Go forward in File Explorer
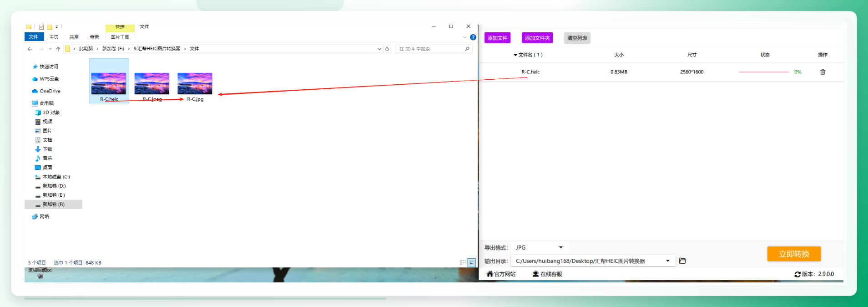This screenshot has width=868, height=307. click(x=41, y=49)
